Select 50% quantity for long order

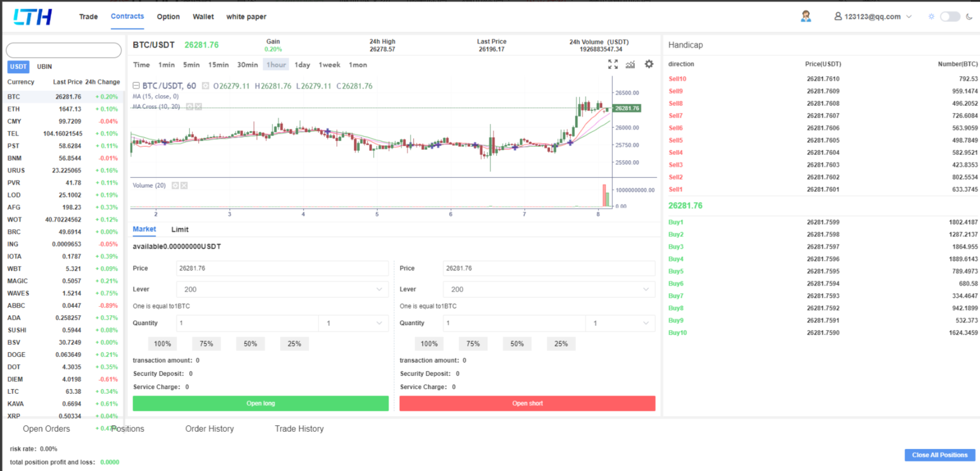(x=250, y=344)
